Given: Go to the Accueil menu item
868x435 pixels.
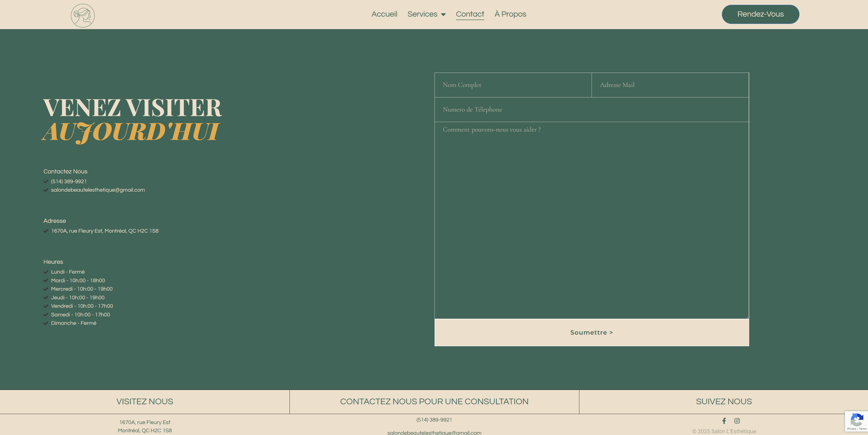Looking at the screenshot, I should pos(384,14).
